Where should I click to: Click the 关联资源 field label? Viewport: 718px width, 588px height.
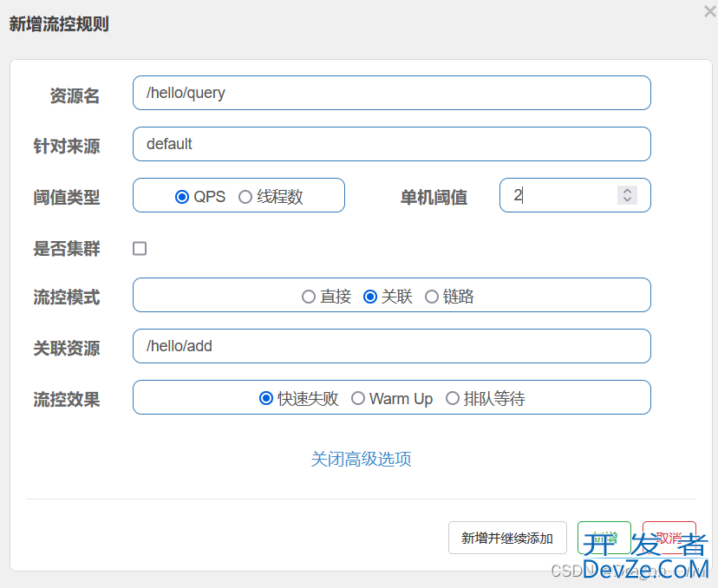point(67,349)
